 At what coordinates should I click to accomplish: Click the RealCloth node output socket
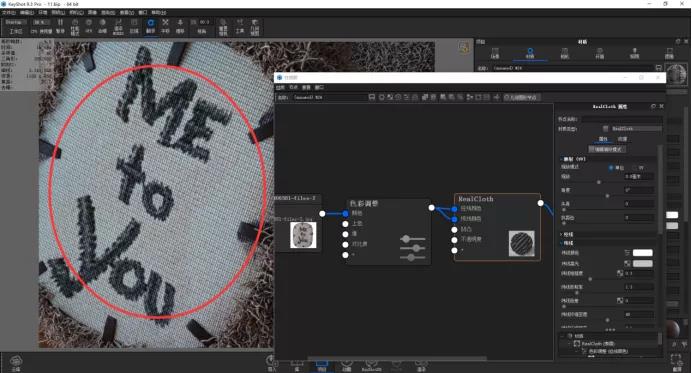tap(541, 203)
